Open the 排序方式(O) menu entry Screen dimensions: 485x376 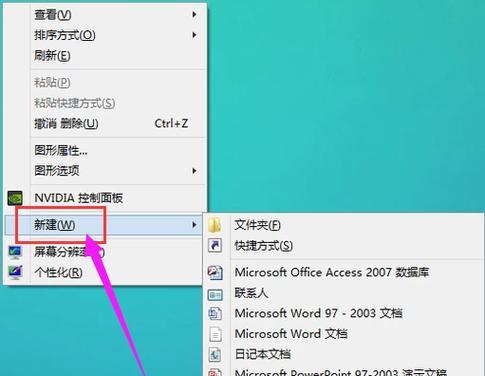(x=105, y=35)
